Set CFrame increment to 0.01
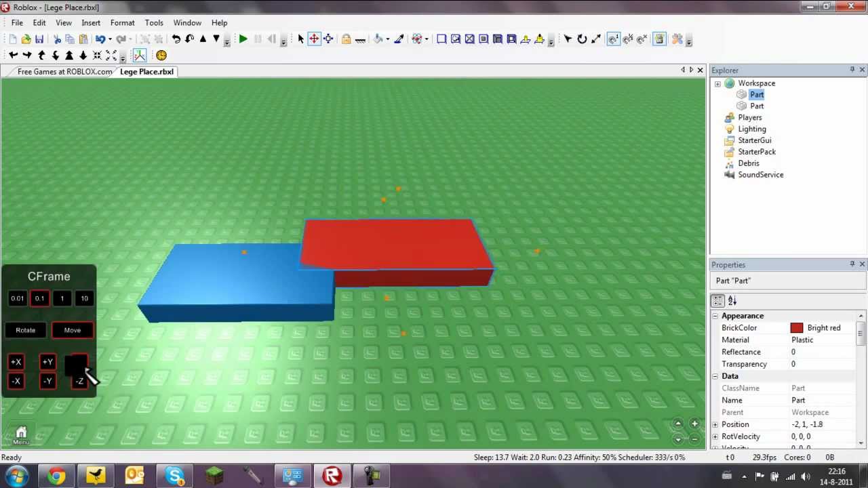The height and width of the screenshot is (488, 868). 18,299
